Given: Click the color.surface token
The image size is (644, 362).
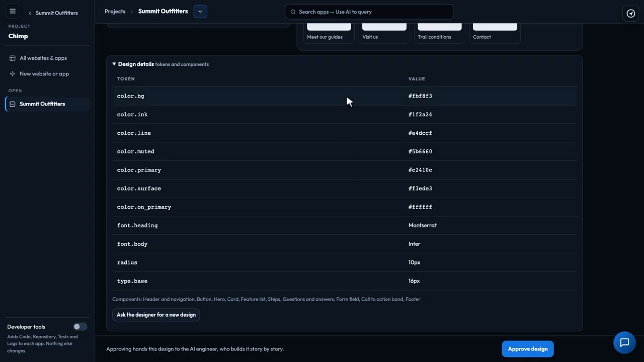Looking at the screenshot, I should click(x=139, y=189).
